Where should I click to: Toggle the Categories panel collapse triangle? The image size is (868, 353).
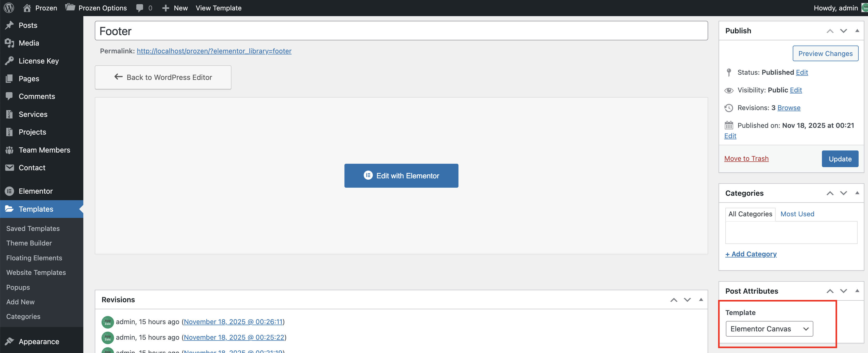857,193
